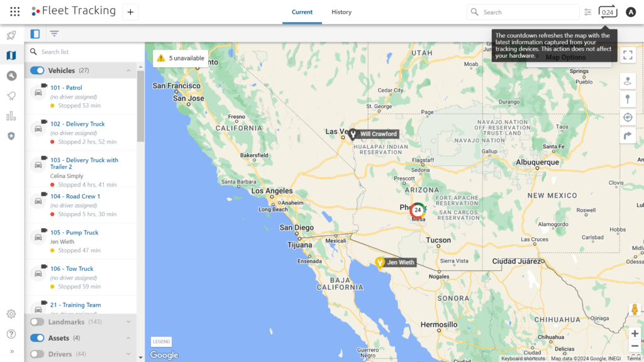The height and width of the screenshot is (362, 644).
Task: Expand the Assets section
Action: tap(129, 338)
